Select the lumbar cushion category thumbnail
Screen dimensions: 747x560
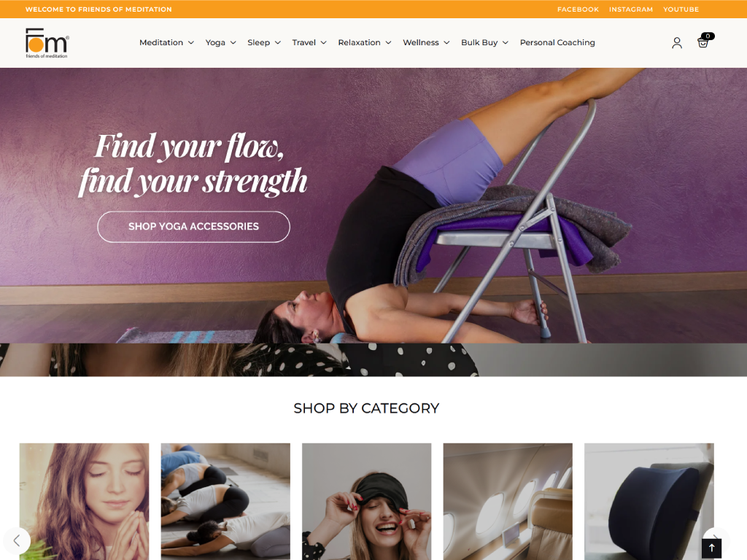[x=649, y=502]
